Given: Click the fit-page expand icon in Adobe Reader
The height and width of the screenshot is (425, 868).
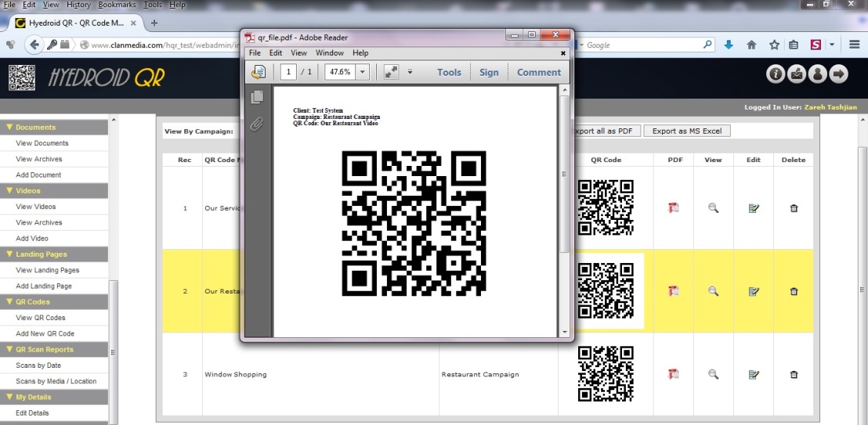Looking at the screenshot, I should pos(392,72).
